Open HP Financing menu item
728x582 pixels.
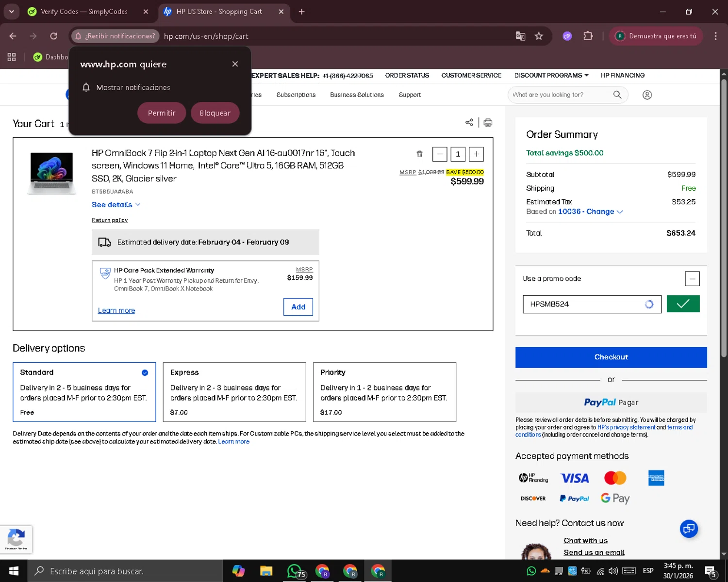coord(623,75)
